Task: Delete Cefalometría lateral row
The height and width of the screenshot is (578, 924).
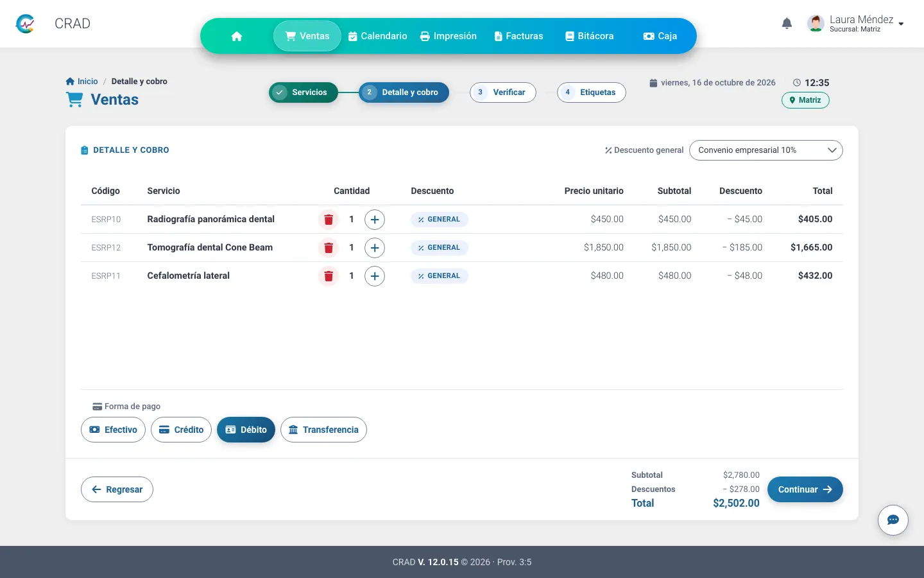Action: pyautogui.click(x=329, y=276)
